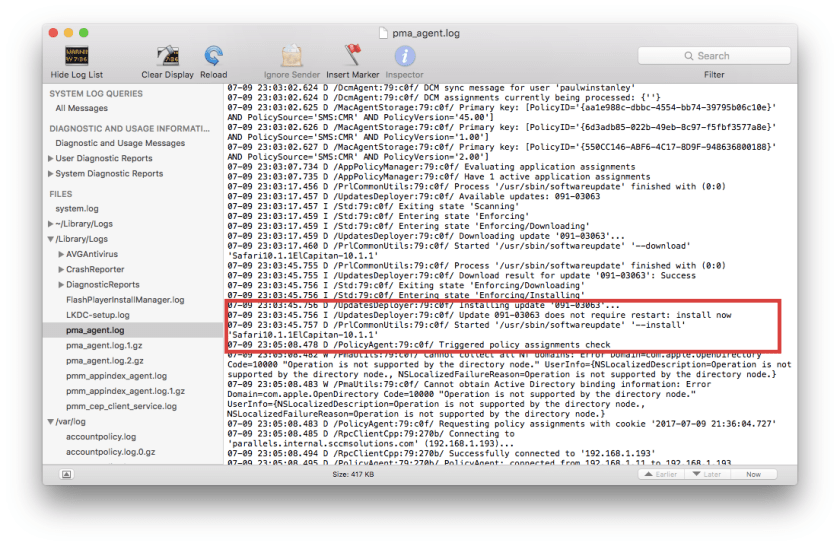Expand the ~/Library/Logs folder

52,224
